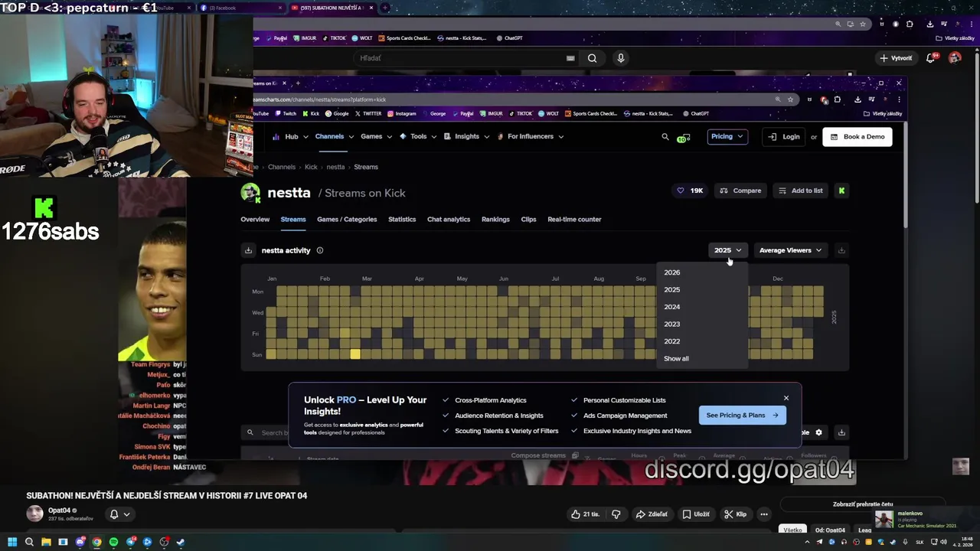Click the Klip clip button
The image size is (980, 551).
coord(736,514)
